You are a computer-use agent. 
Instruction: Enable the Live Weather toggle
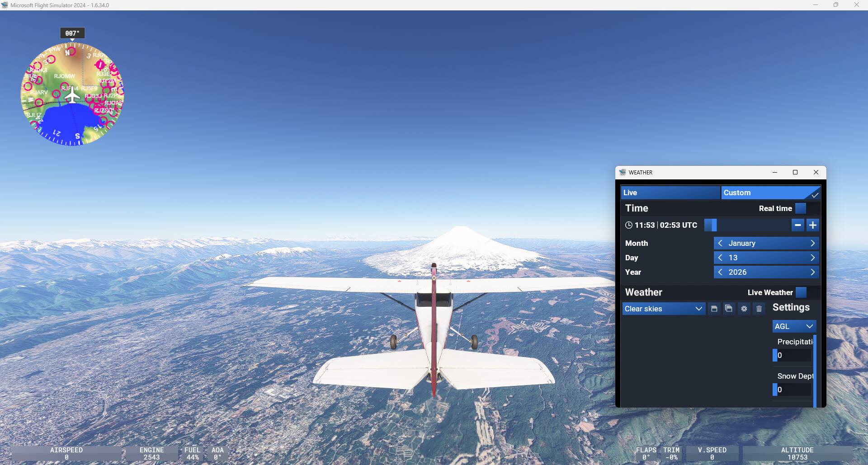coord(802,292)
